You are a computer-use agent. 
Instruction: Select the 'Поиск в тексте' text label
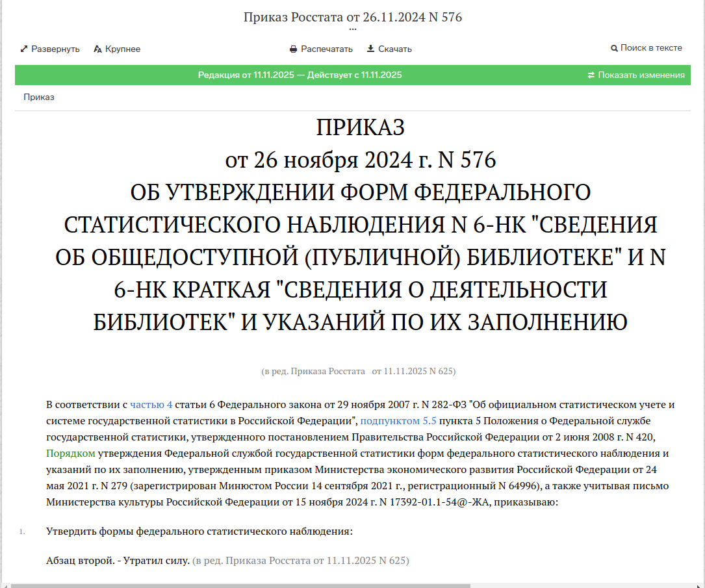pos(651,48)
